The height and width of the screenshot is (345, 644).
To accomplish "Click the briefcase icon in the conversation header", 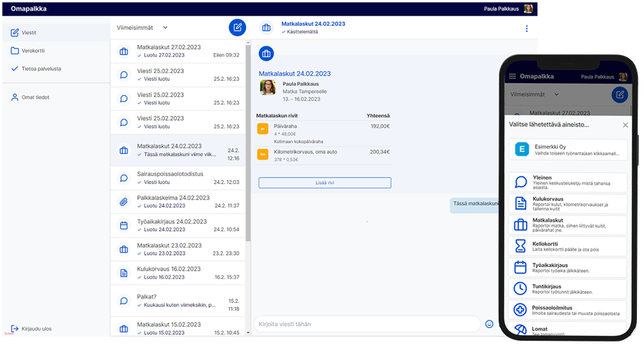I will pyautogui.click(x=266, y=28).
